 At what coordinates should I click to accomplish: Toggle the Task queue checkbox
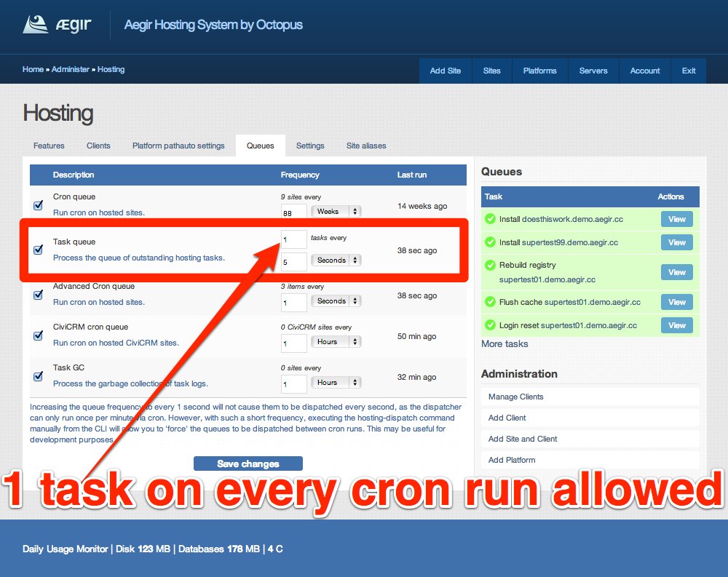39,250
